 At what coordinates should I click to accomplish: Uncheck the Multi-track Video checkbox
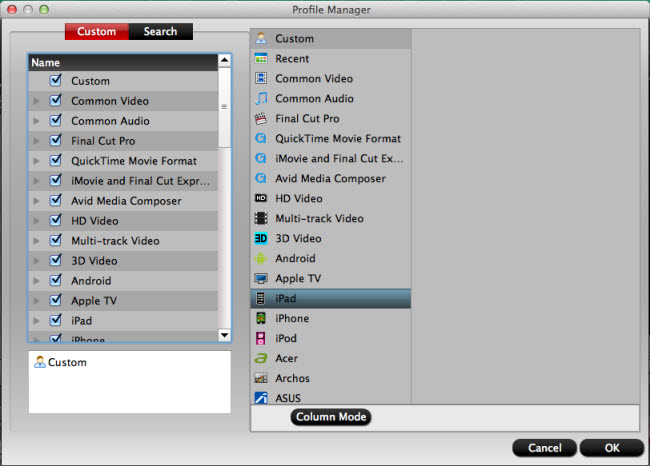click(x=56, y=240)
